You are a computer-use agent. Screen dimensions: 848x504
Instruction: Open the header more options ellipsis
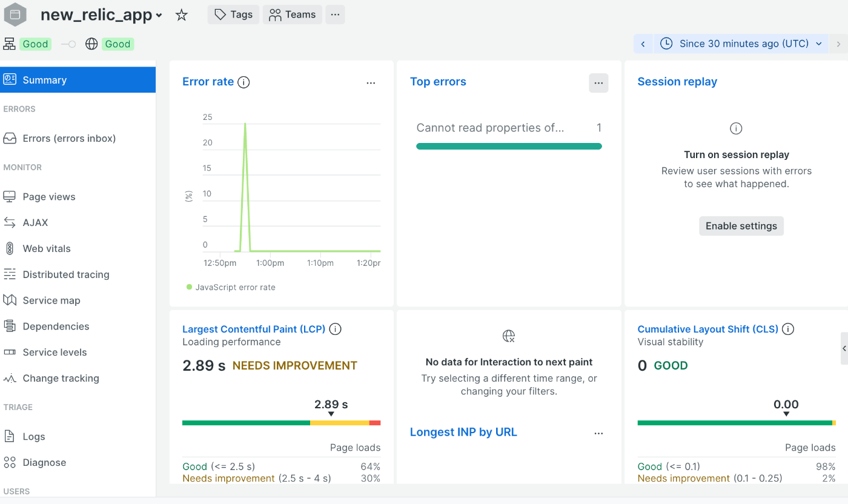(x=335, y=15)
